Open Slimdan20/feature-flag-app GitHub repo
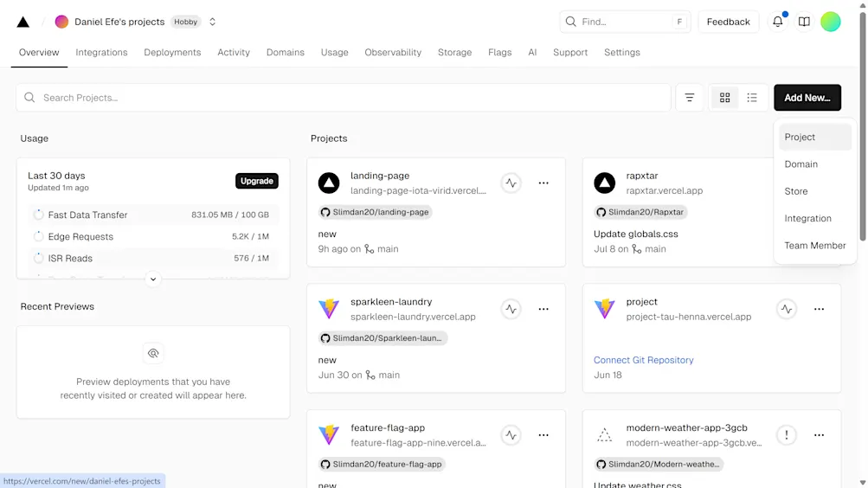868x488 pixels. [x=382, y=465]
